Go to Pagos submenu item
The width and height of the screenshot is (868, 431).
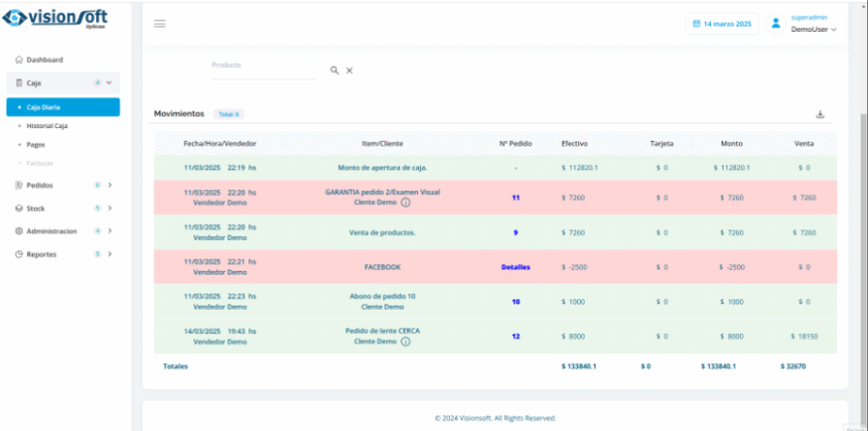[x=36, y=145]
